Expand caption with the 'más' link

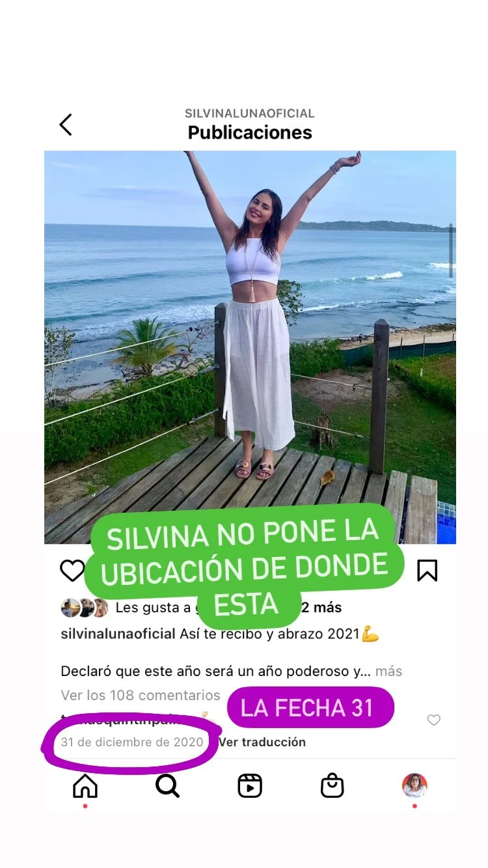coord(389,671)
